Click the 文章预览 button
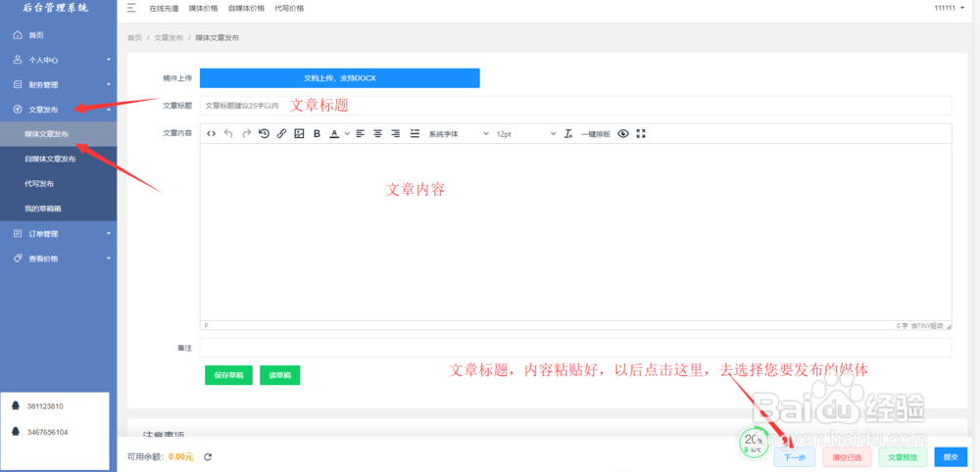 [903, 457]
